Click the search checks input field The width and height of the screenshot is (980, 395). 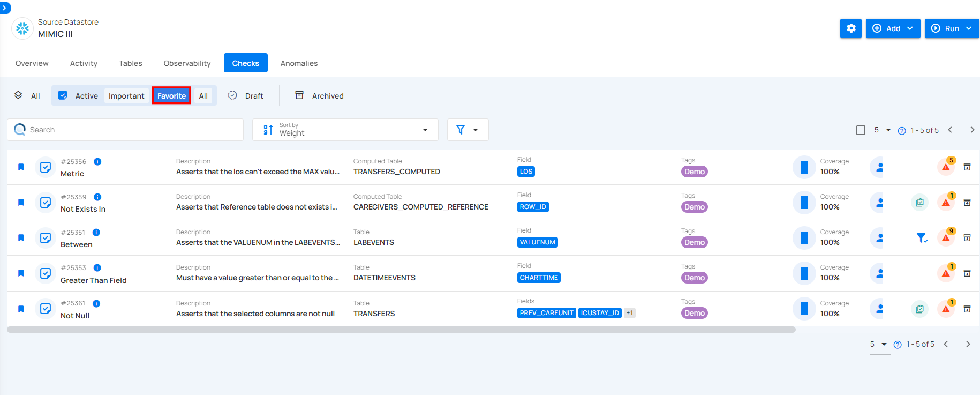pyautogui.click(x=125, y=130)
